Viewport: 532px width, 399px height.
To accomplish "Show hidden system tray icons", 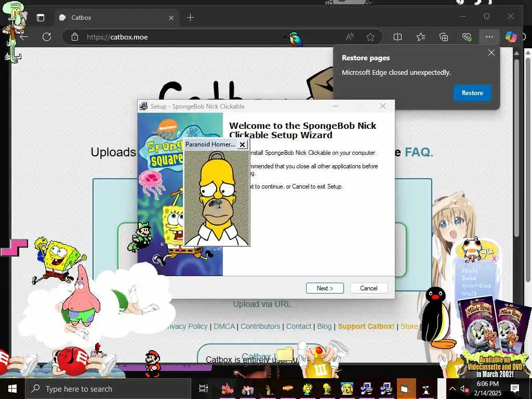I will coord(453,389).
